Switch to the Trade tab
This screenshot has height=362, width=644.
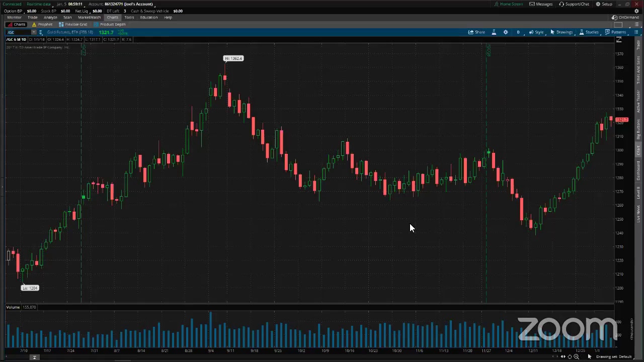32,17
